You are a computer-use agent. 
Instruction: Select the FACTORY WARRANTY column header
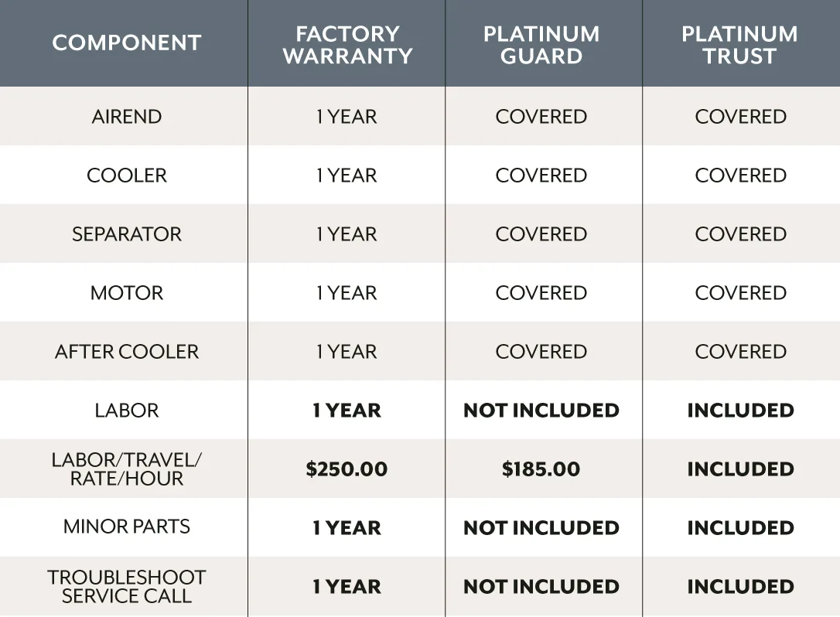click(347, 45)
